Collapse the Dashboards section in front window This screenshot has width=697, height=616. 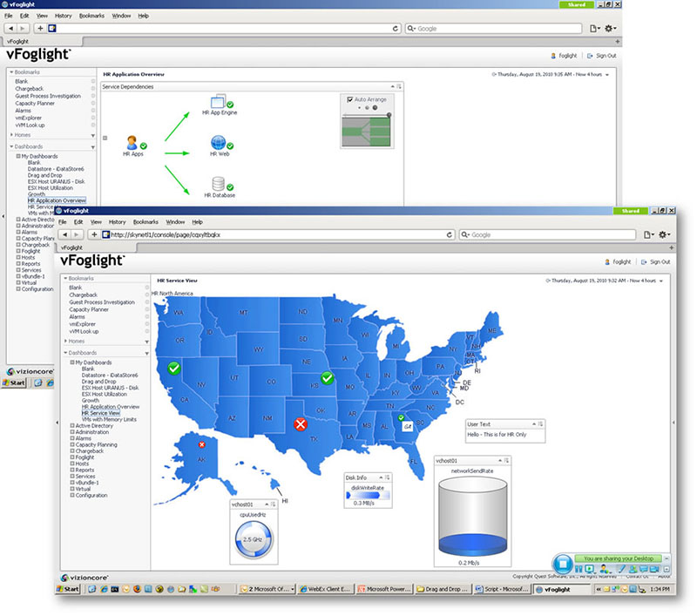tap(65, 353)
